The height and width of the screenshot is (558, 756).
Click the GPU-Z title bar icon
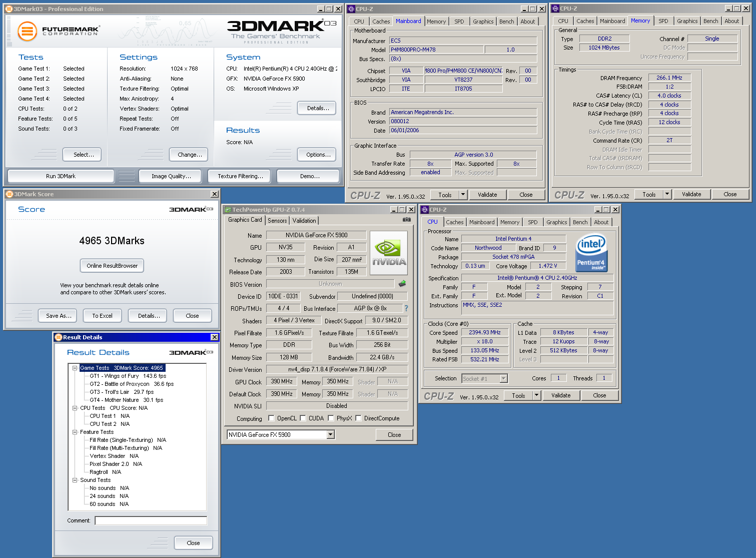[227, 210]
